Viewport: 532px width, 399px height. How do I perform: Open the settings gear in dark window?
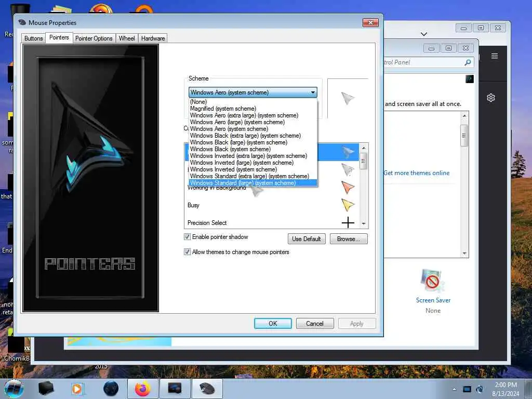click(x=490, y=98)
